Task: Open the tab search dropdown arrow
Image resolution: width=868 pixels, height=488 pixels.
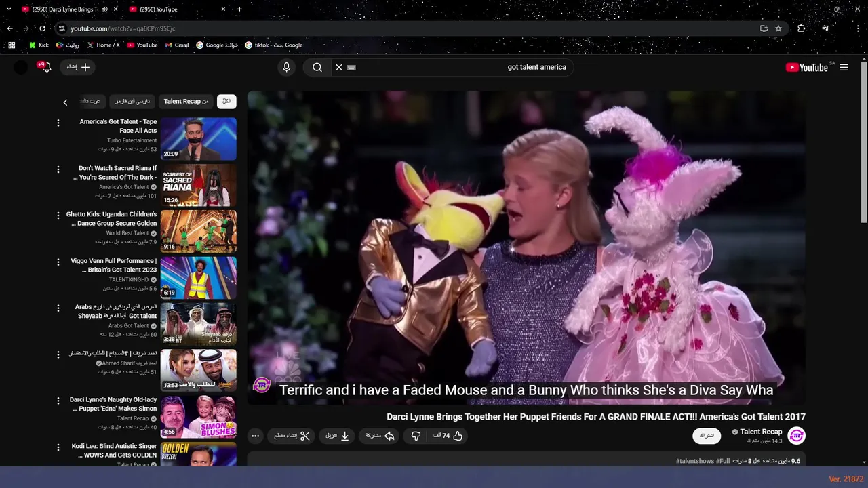Action: pyautogui.click(x=9, y=9)
